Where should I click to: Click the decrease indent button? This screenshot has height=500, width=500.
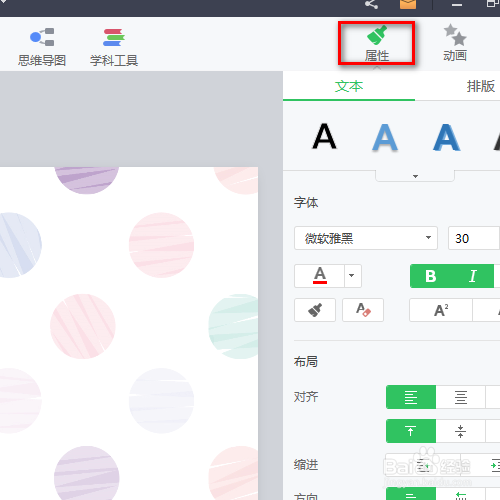[x=423, y=465]
